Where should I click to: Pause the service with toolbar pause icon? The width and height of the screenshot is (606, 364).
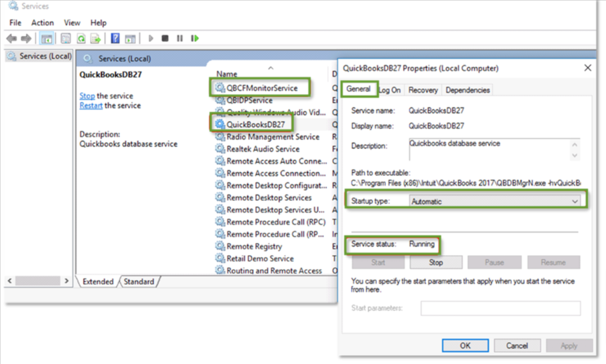point(180,38)
